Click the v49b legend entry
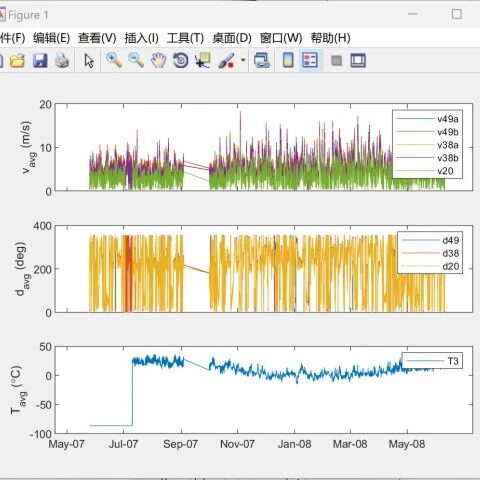This screenshot has height=480, width=480. (427, 132)
